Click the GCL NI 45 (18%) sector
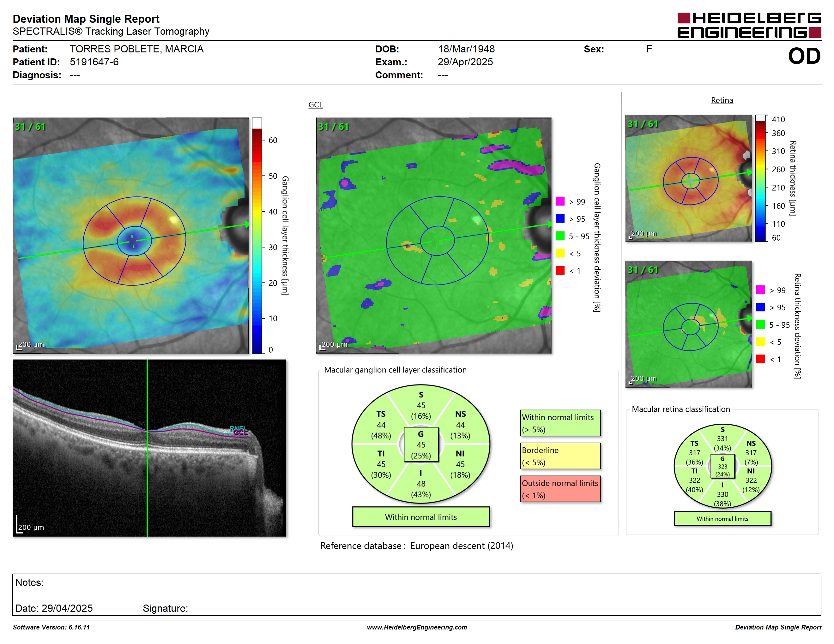 coord(460,464)
